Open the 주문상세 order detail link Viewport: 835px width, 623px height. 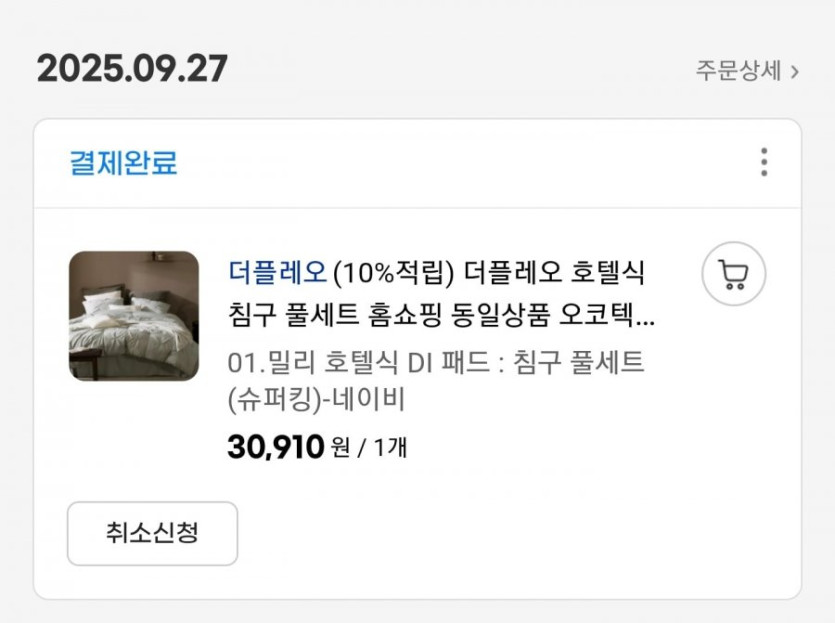click(739, 71)
